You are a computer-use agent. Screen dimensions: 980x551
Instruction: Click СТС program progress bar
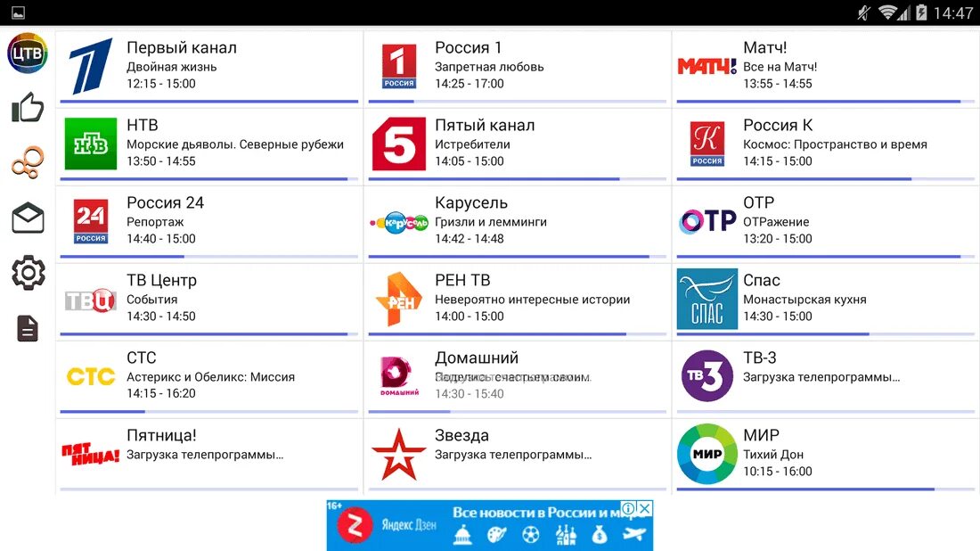[x=209, y=412]
